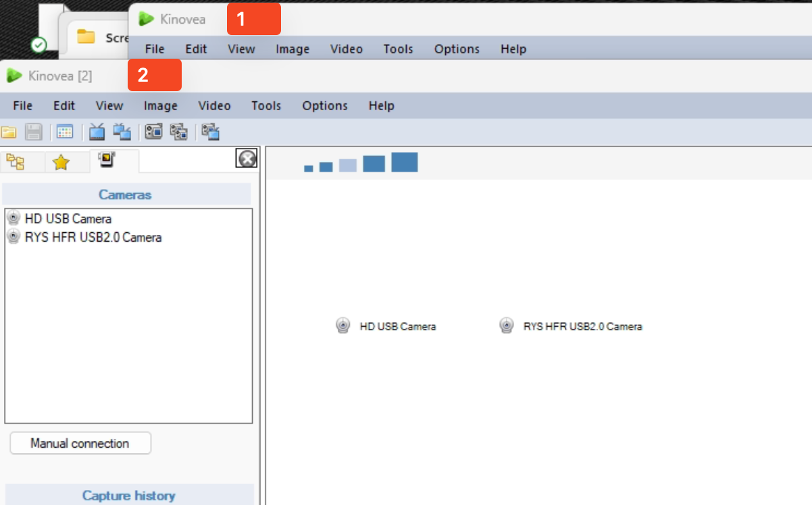
Task: Choose the smallest thumbnail size square
Action: 309,168
